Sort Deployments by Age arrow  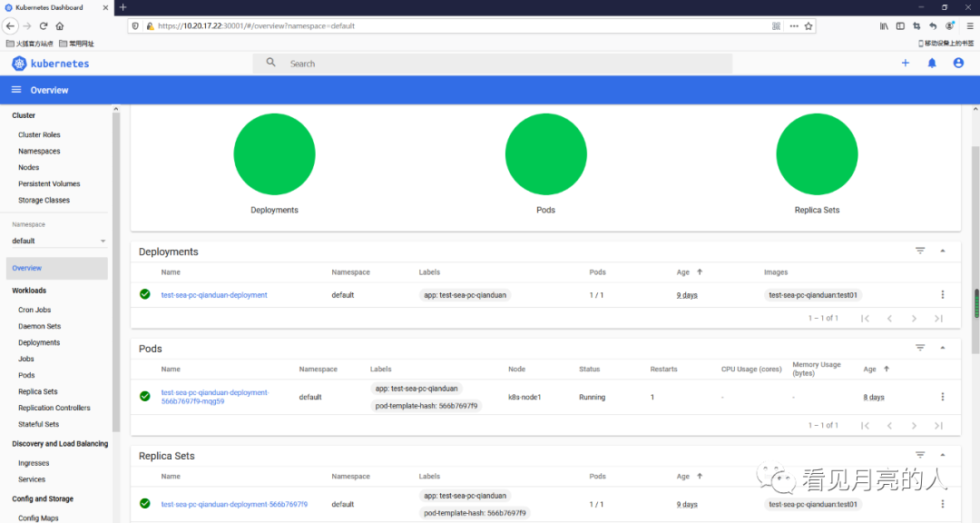[700, 271]
